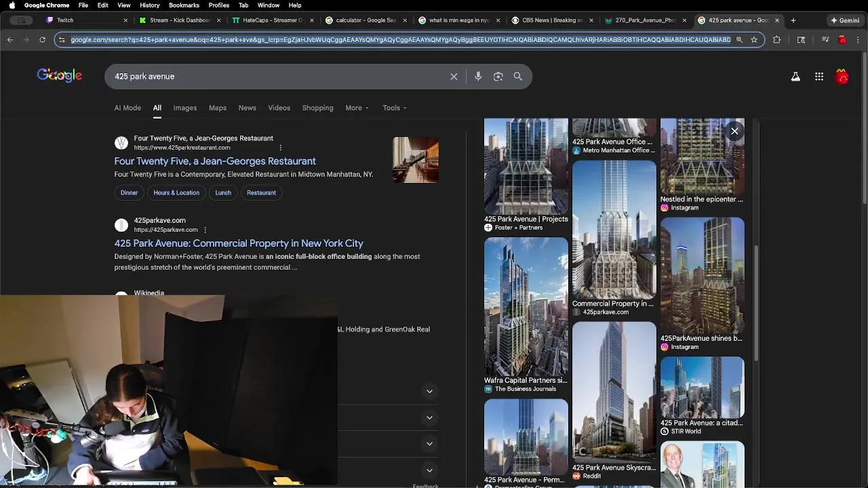The height and width of the screenshot is (488, 868).
Task: Search by image with the camera icon
Action: [498, 77]
